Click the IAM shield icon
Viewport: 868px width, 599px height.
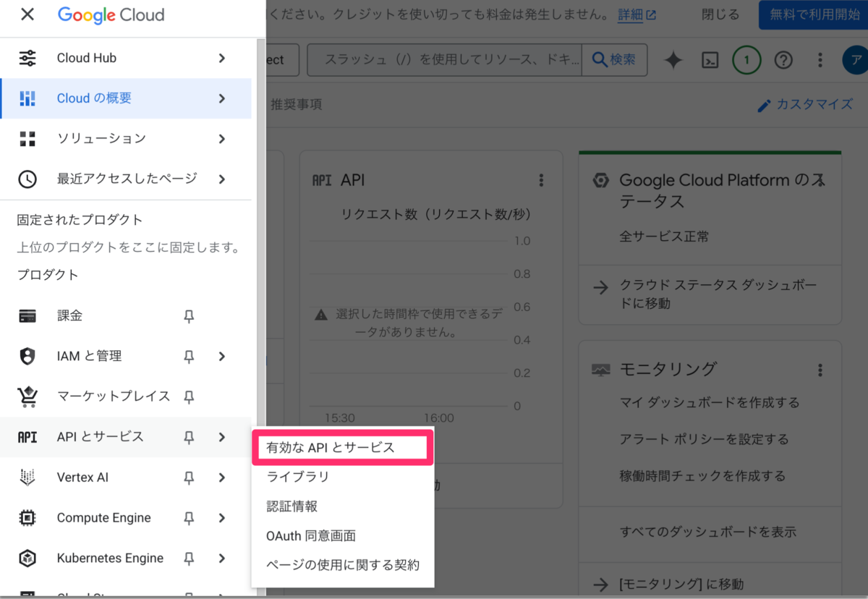coord(27,357)
